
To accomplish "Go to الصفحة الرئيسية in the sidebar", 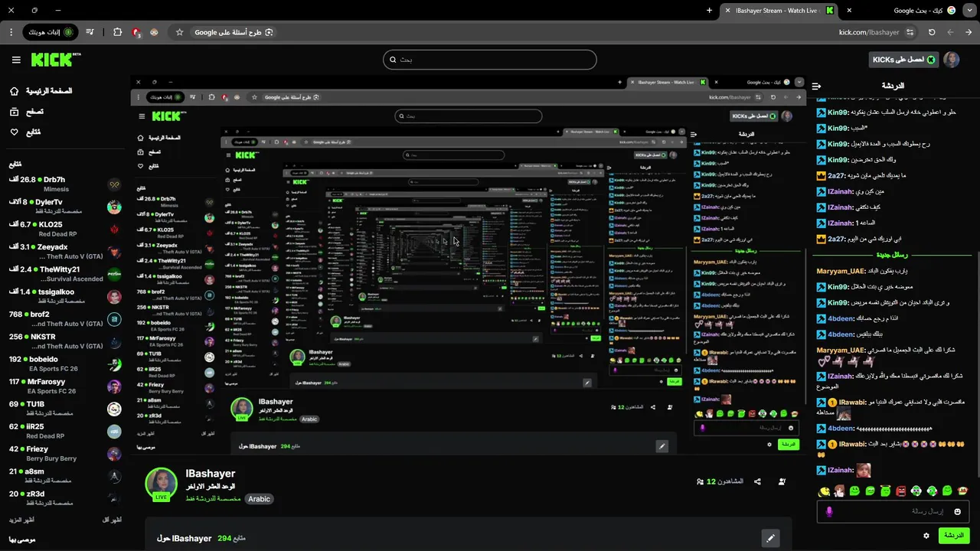I will coord(41,91).
